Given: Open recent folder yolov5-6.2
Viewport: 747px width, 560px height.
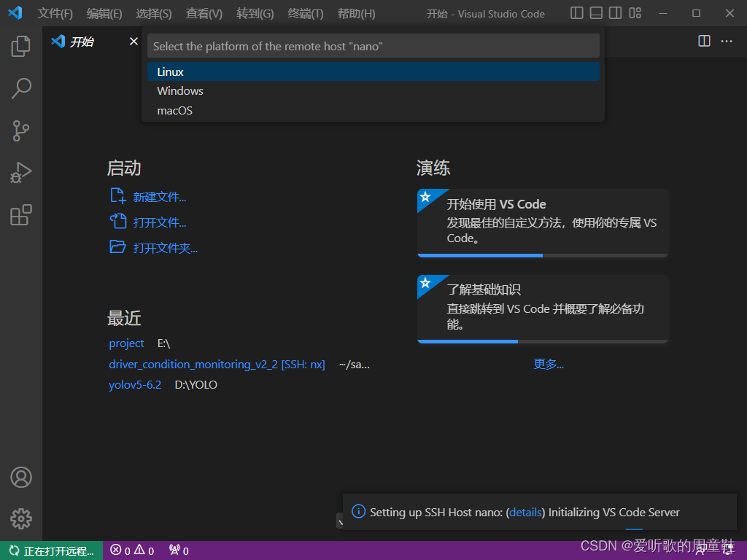Looking at the screenshot, I should pos(135,385).
